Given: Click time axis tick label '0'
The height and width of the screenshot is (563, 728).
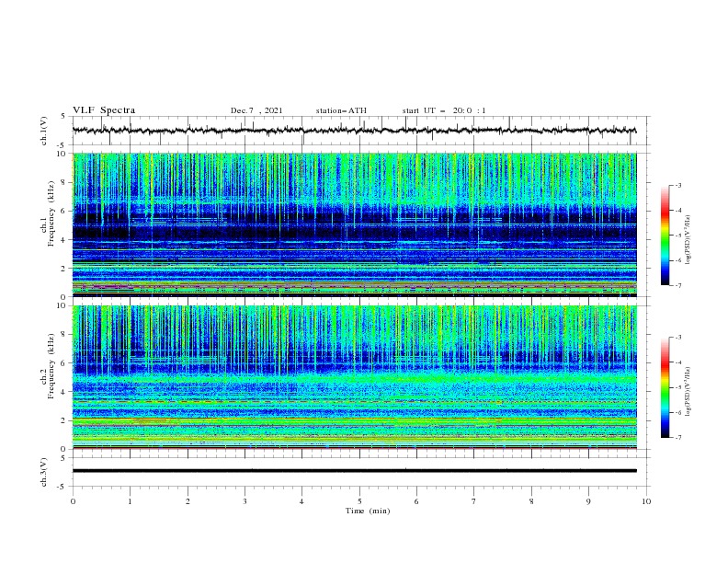Looking at the screenshot, I should (x=73, y=501).
